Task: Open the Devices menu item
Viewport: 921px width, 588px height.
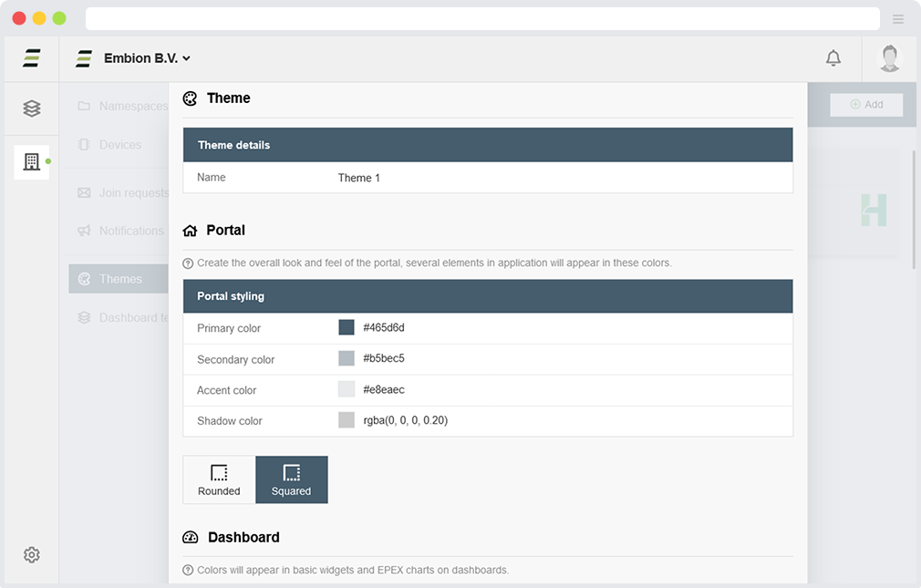Action: click(119, 145)
